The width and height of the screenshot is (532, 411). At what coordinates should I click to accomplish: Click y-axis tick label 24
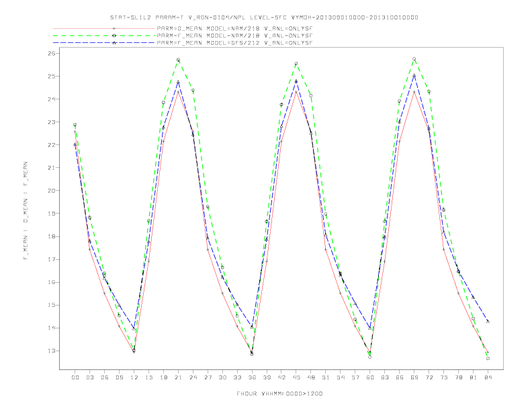(x=52, y=99)
